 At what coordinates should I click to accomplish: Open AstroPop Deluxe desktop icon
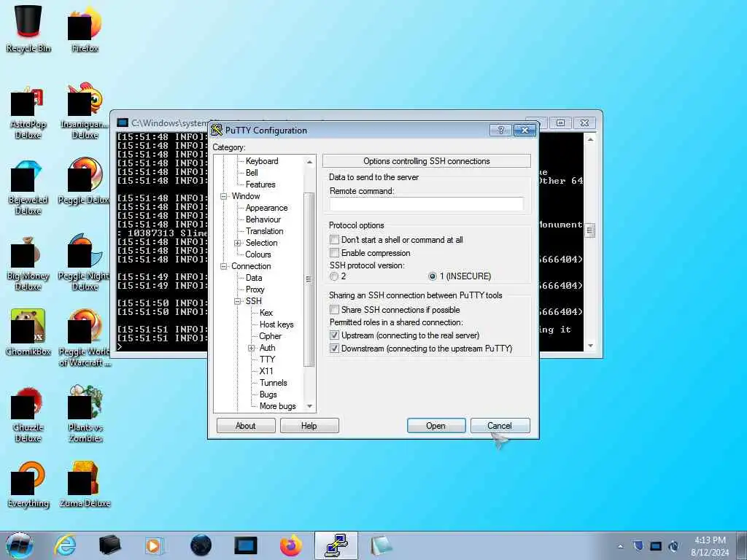pos(28,113)
